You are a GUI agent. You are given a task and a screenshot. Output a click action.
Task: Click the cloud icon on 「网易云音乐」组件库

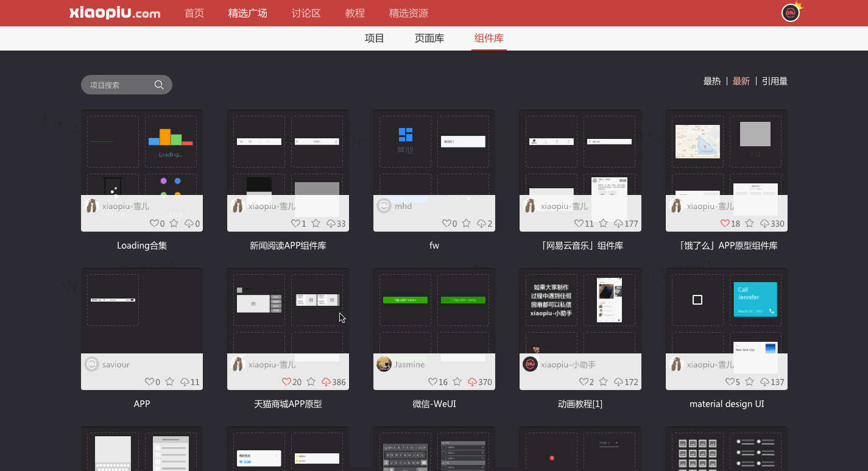(618, 224)
